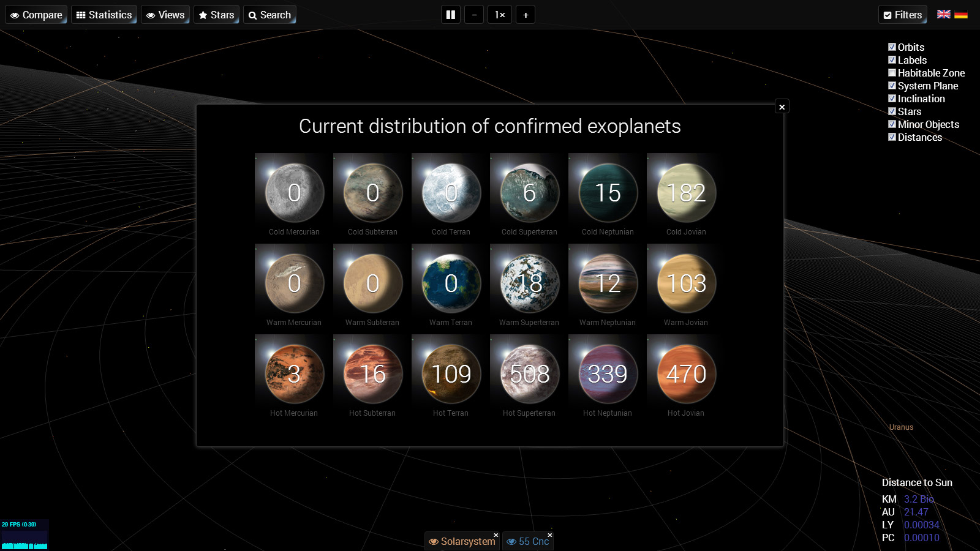Select the Warm Terran planet icon

(x=451, y=283)
